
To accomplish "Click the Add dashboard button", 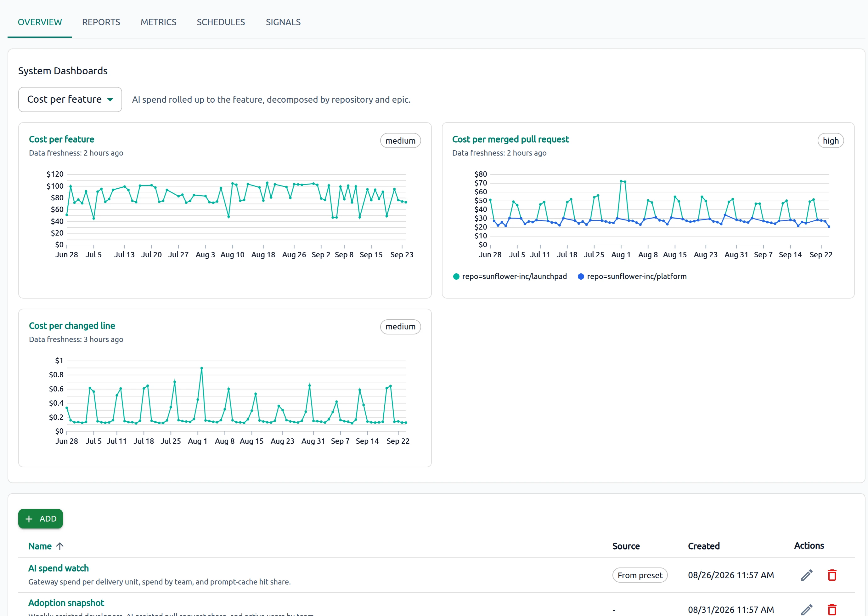I will pyautogui.click(x=41, y=518).
